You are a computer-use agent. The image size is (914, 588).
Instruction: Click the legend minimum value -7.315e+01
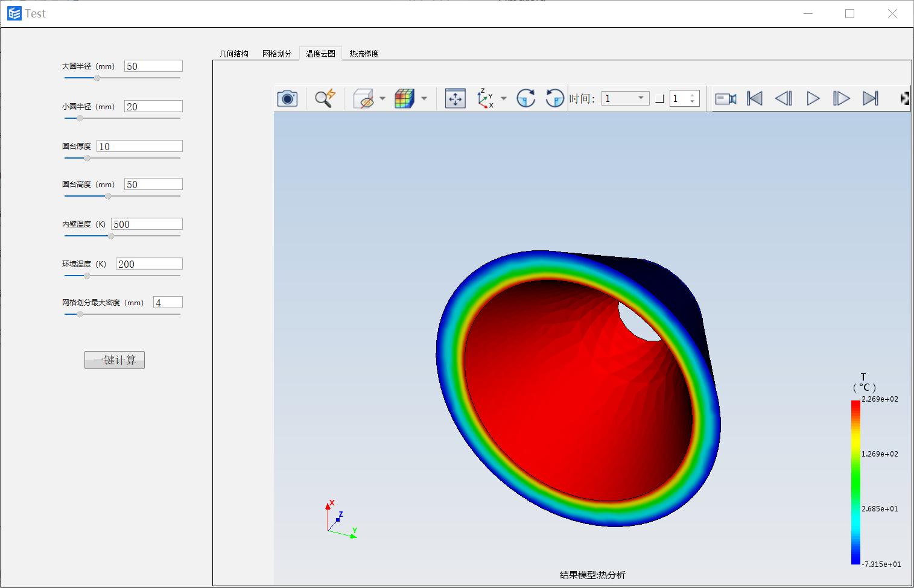tap(881, 564)
